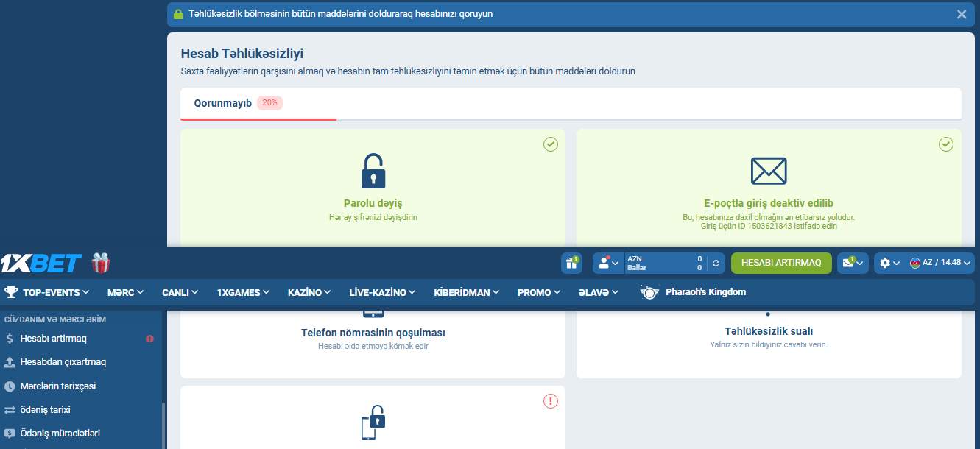
Task: Click the trophy icon beside TOP-EVENTS
Action: (x=11, y=292)
